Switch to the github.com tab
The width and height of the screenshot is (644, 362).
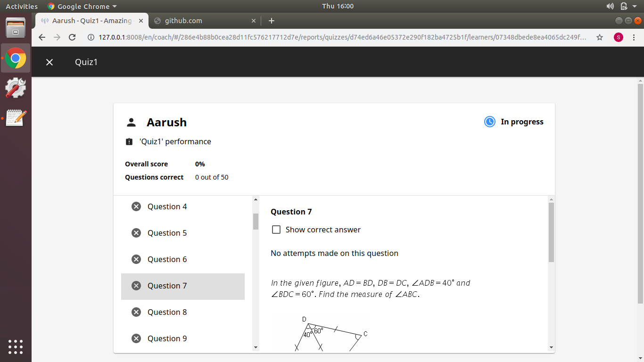[205, 21]
